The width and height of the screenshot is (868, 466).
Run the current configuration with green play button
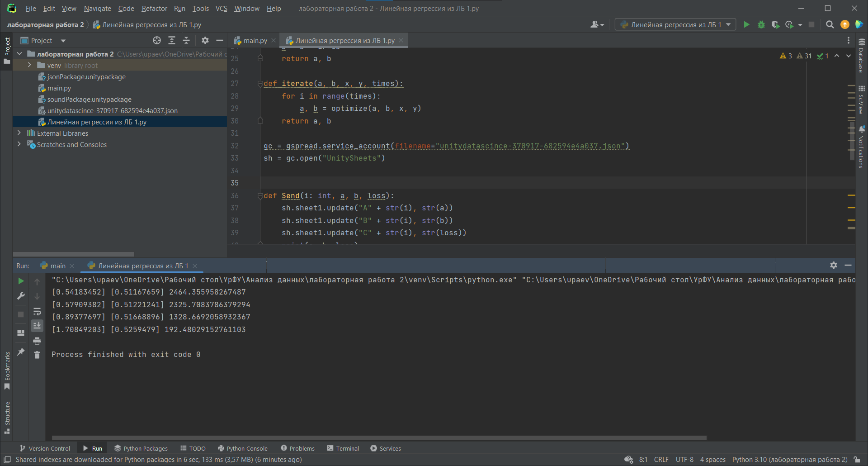tap(746, 25)
